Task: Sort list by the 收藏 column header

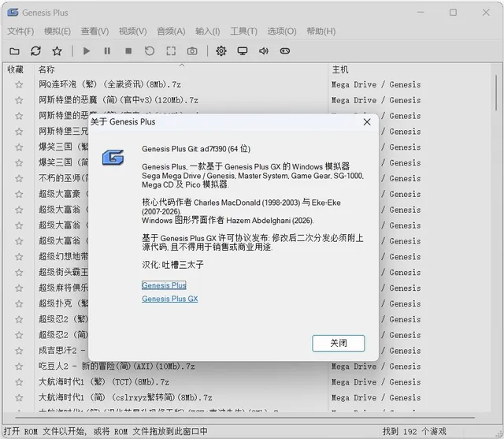Action: tap(18, 69)
